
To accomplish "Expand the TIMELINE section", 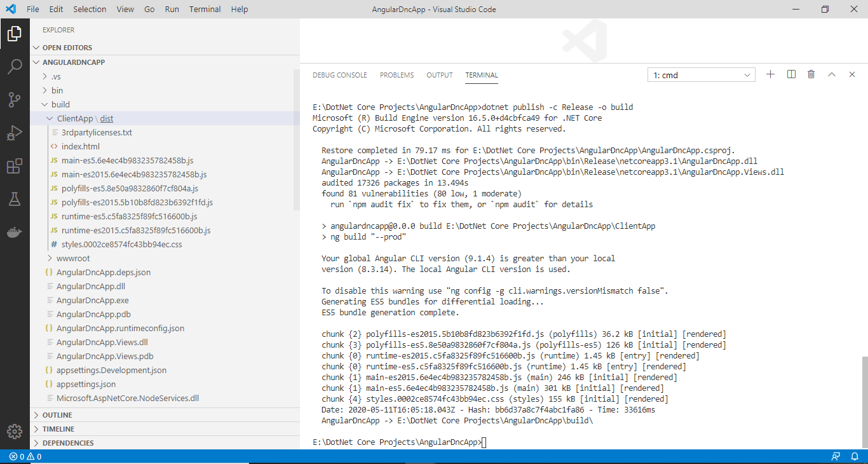I will pyautogui.click(x=165, y=429).
